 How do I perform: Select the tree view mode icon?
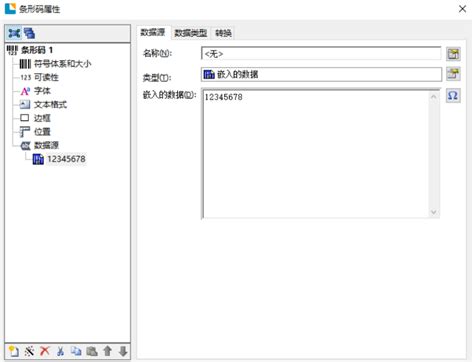pos(14,33)
